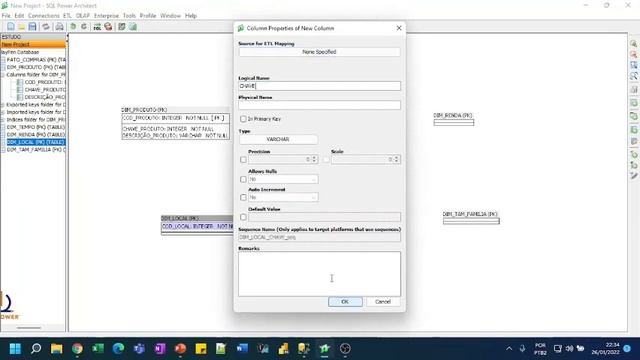Click the DIM_RENDA table in diagram
This screenshot has height=360, width=640.
[453, 119]
